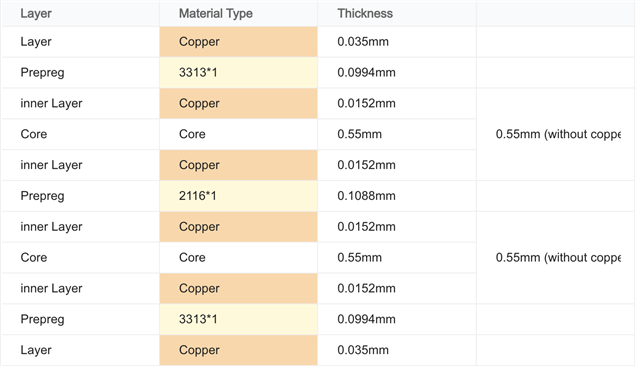Click the first 0.0994mm thickness value
Viewport: 640px width, 371px height.
point(366,73)
